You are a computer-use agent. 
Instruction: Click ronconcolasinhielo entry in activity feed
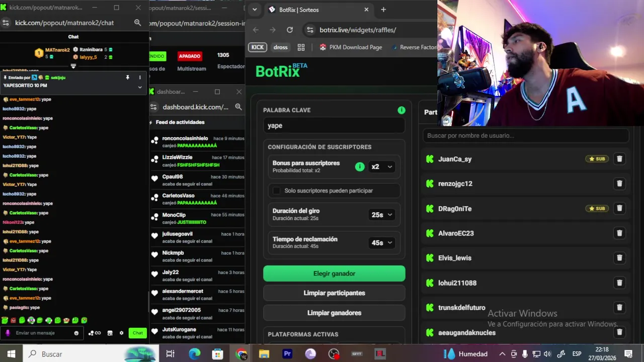[197, 142]
